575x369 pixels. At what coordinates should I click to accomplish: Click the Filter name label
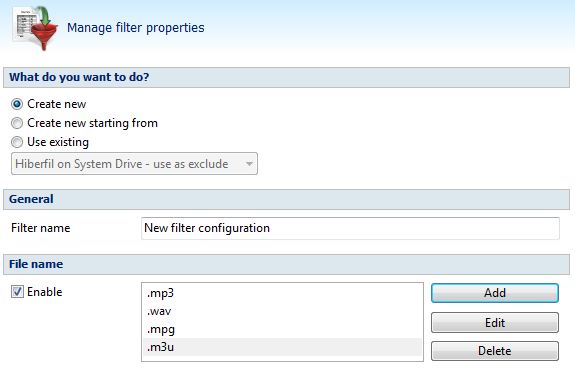point(41,228)
